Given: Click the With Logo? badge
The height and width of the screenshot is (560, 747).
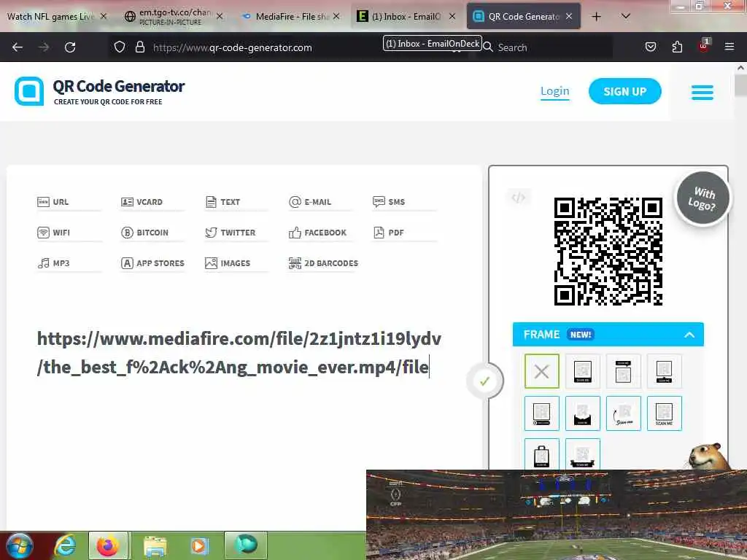Looking at the screenshot, I should click(703, 198).
